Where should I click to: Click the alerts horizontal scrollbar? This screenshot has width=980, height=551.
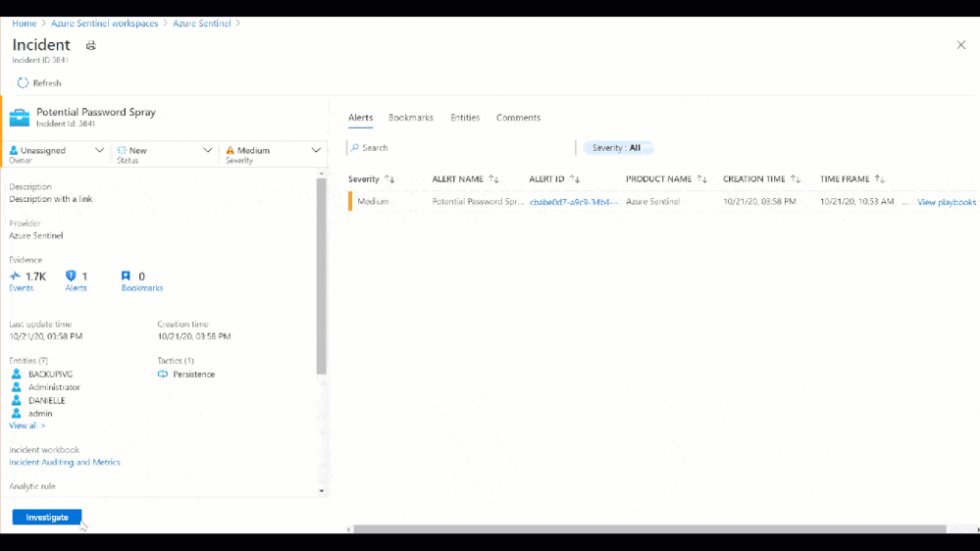[650, 529]
